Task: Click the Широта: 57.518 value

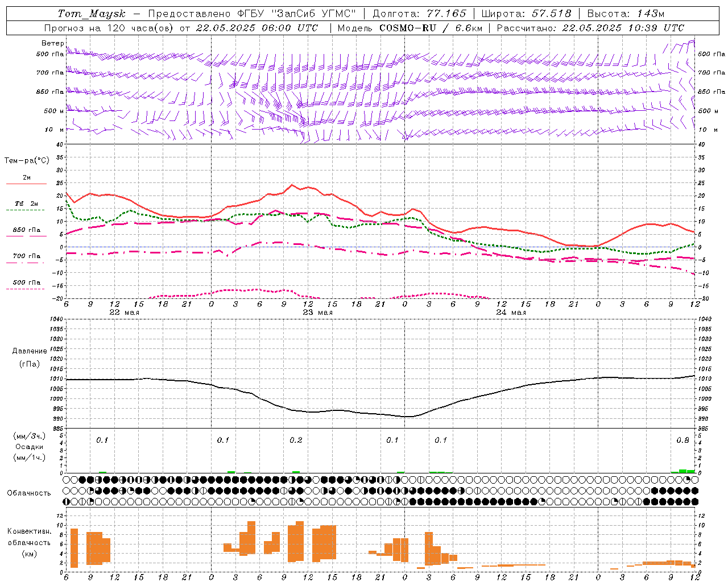Action: (x=526, y=14)
